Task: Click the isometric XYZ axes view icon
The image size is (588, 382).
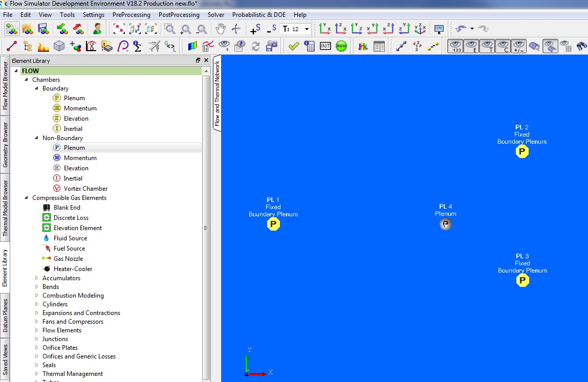Action: (420, 29)
